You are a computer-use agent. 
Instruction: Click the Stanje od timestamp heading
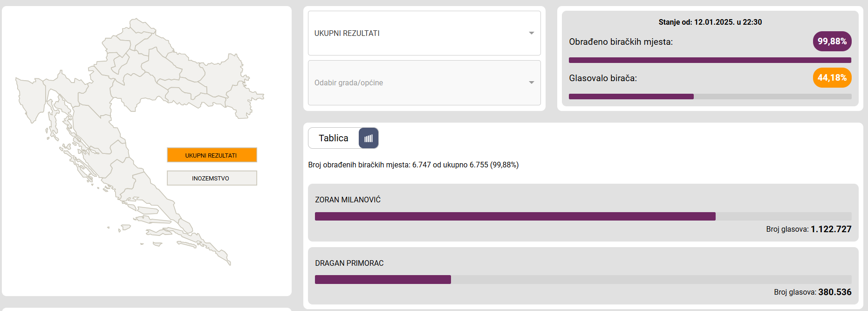pos(710,22)
